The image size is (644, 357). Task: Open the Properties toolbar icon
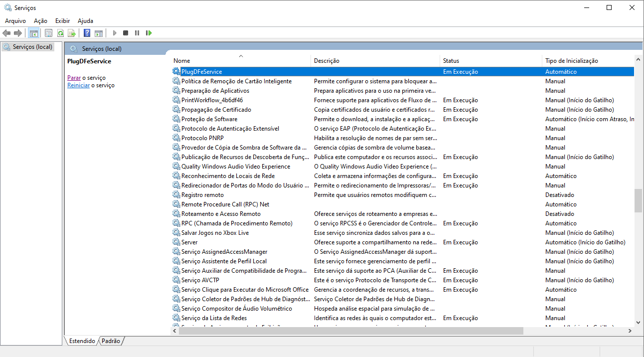[48, 33]
